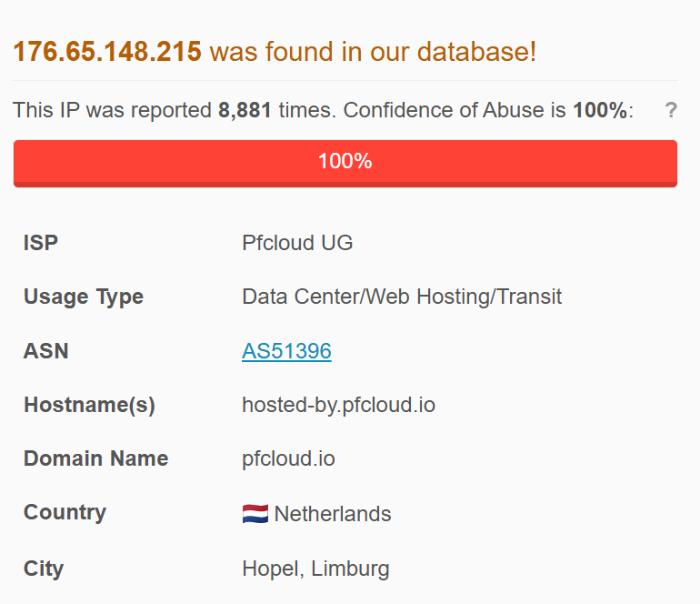The width and height of the screenshot is (700, 604).
Task: Click the ASN row label
Action: pyautogui.click(x=45, y=351)
